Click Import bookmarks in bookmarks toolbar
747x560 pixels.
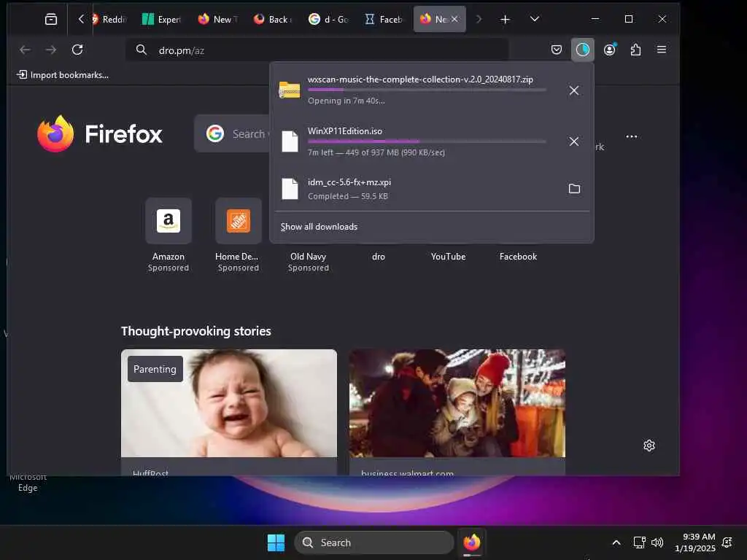[x=63, y=75]
